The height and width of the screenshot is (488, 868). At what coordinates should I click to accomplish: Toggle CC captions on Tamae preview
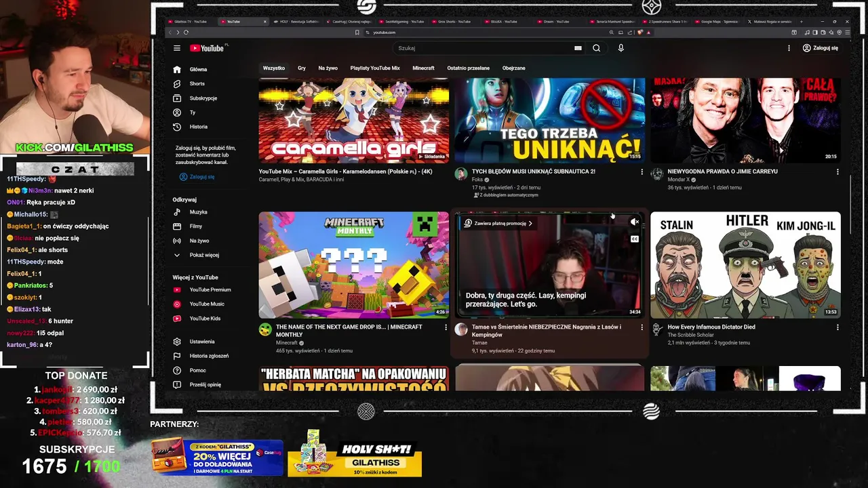(635, 239)
